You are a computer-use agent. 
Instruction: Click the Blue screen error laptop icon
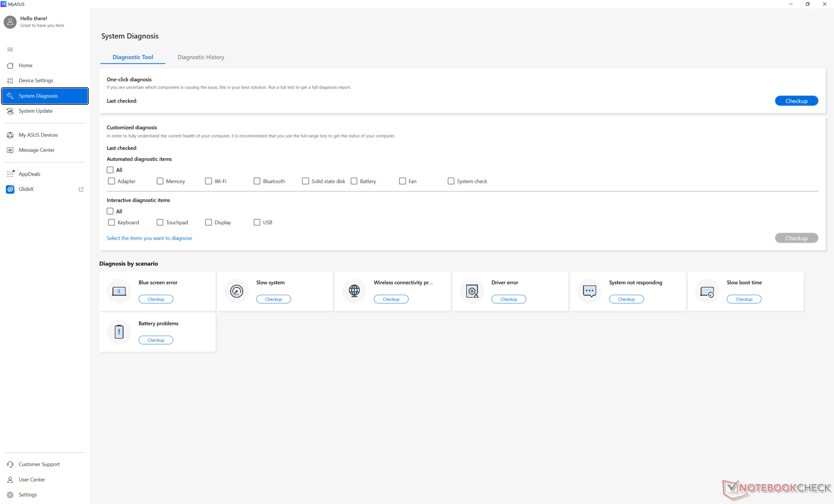pyautogui.click(x=119, y=291)
